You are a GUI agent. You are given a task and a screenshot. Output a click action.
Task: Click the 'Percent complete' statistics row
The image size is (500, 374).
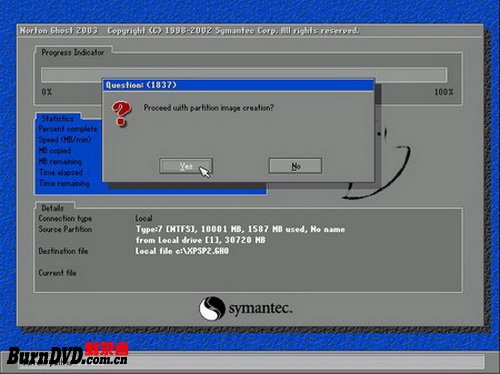[68, 129]
